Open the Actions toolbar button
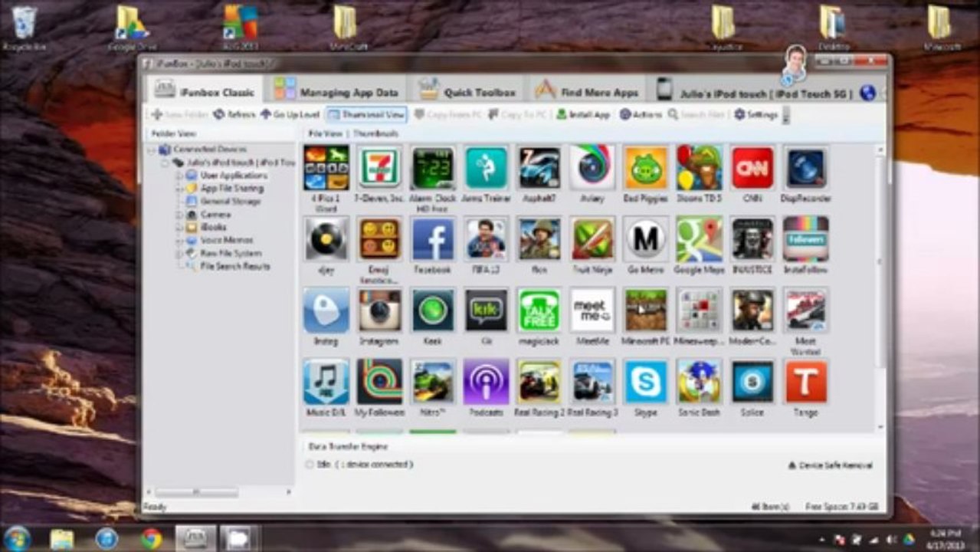Image resolution: width=980 pixels, height=552 pixels. point(641,114)
